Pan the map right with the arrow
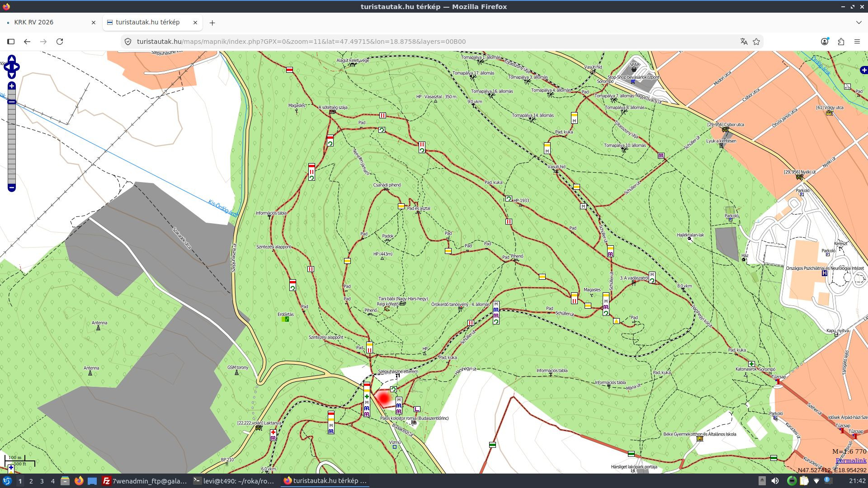This screenshot has height=488, width=868. 17,67
